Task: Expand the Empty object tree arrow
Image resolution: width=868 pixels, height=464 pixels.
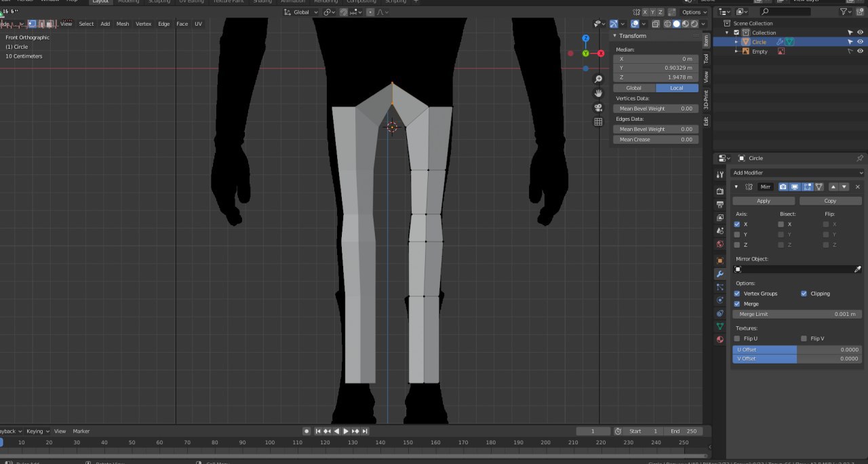Action: [x=736, y=52]
